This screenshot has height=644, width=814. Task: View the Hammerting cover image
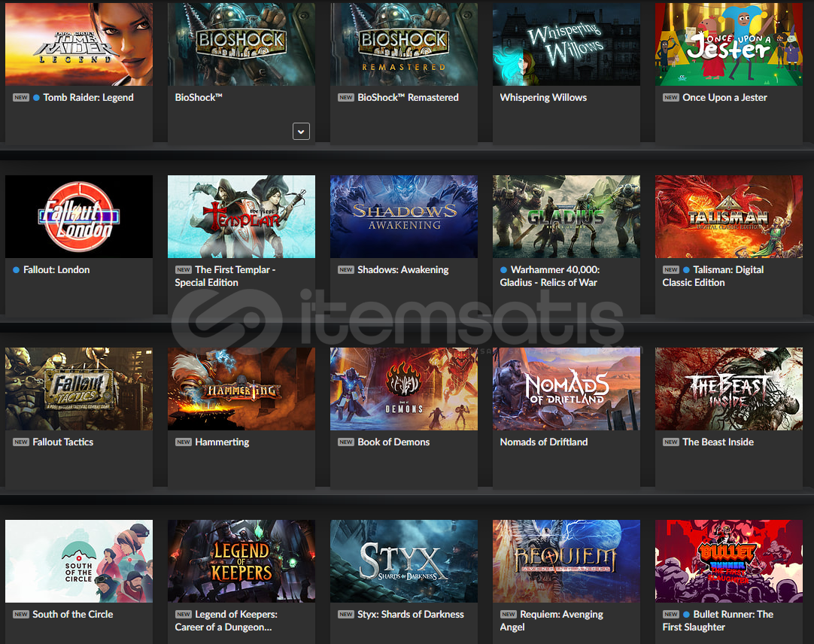pyautogui.click(x=241, y=389)
